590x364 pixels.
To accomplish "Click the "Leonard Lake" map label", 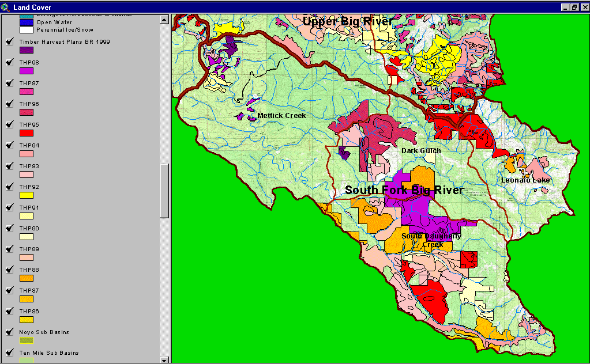I will [x=525, y=180].
